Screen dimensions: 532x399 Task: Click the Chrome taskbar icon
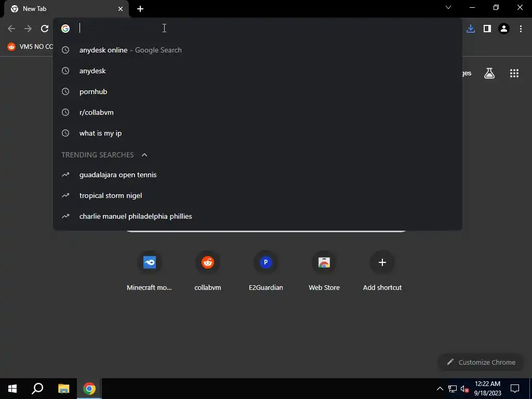tap(89, 389)
